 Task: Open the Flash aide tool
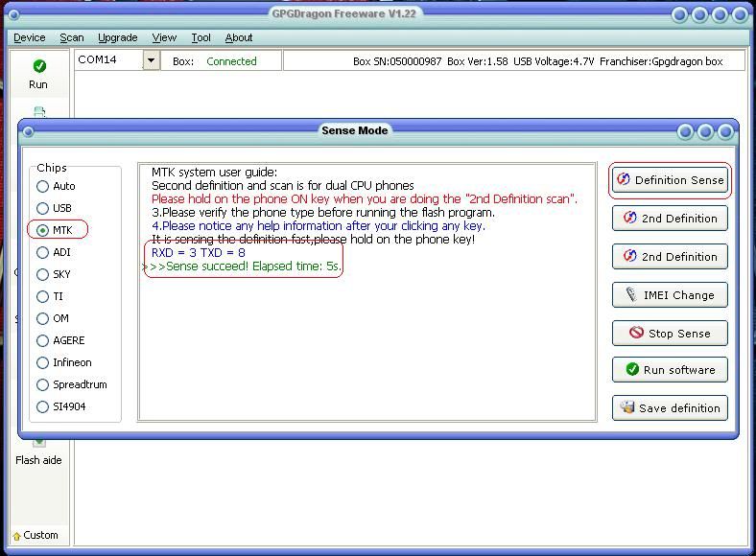click(38, 452)
